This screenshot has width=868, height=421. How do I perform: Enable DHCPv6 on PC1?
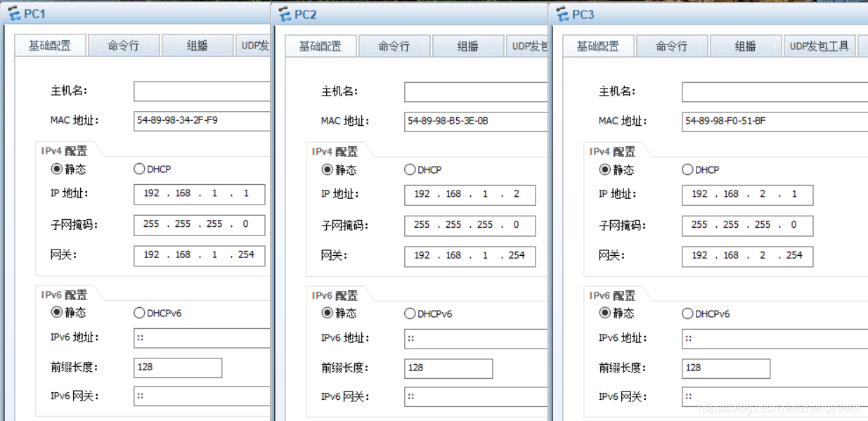click(138, 313)
